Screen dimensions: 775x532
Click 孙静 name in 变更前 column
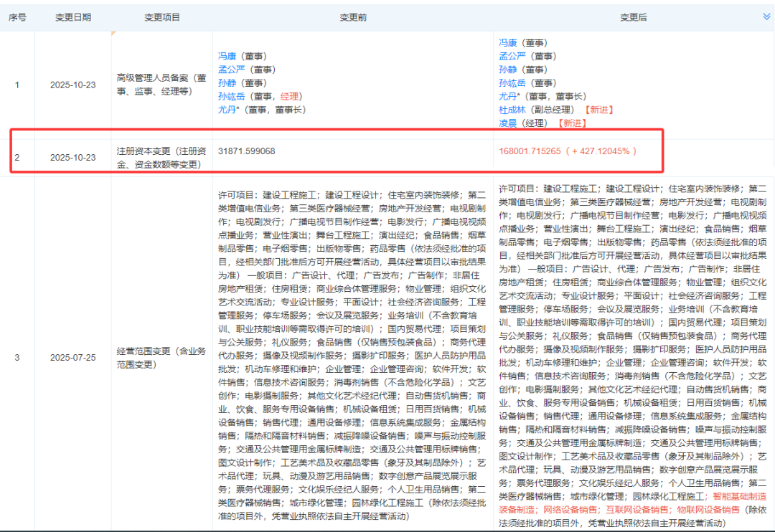pos(227,82)
